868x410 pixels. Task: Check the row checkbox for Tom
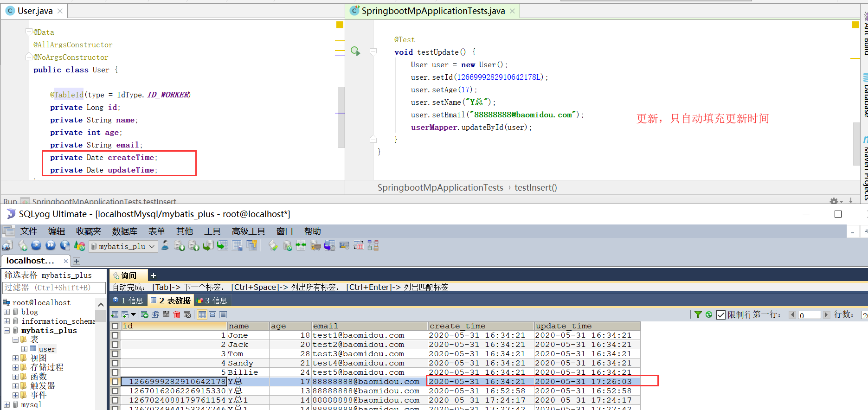point(115,354)
